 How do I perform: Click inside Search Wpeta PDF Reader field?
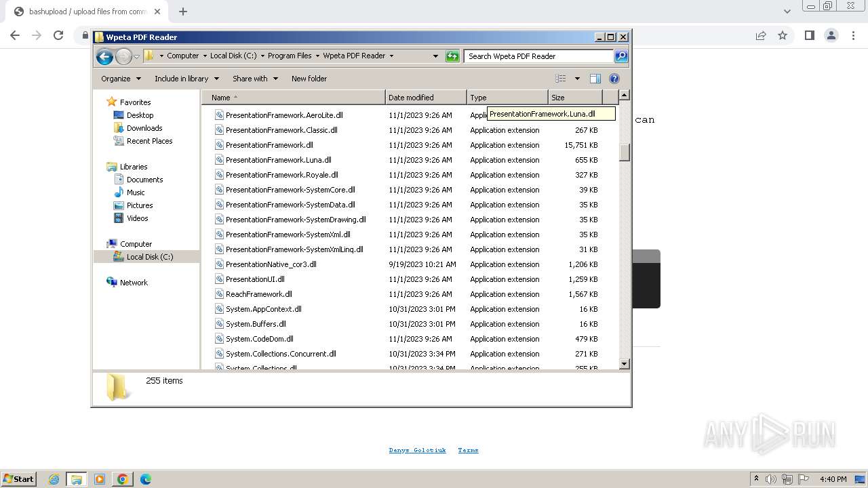pos(538,56)
